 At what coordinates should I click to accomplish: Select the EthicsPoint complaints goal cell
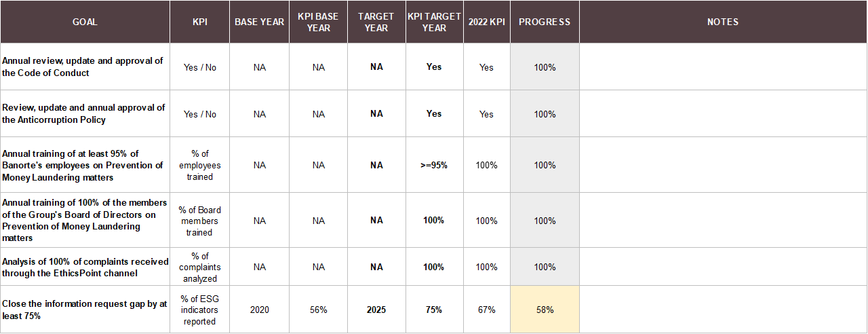tap(85, 267)
